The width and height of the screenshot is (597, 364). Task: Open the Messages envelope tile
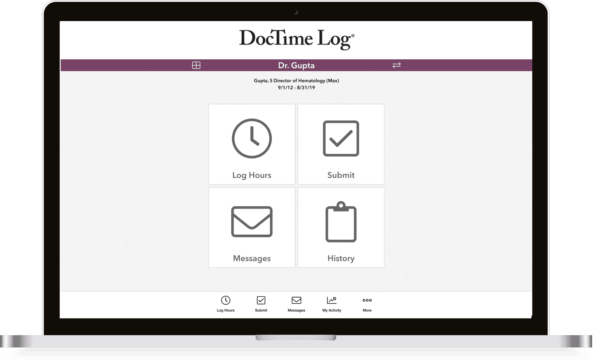pos(252,227)
